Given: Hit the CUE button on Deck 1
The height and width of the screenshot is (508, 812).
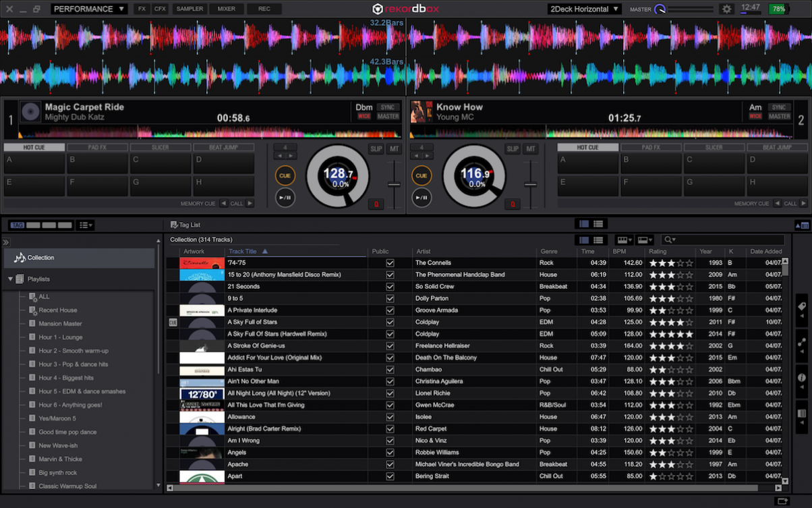Looking at the screenshot, I should [285, 175].
